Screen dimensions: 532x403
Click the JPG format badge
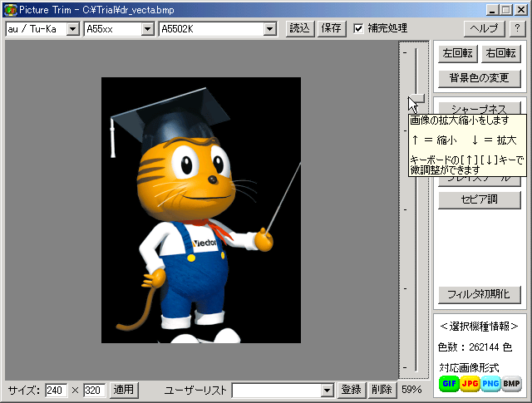click(x=470, y=384)
